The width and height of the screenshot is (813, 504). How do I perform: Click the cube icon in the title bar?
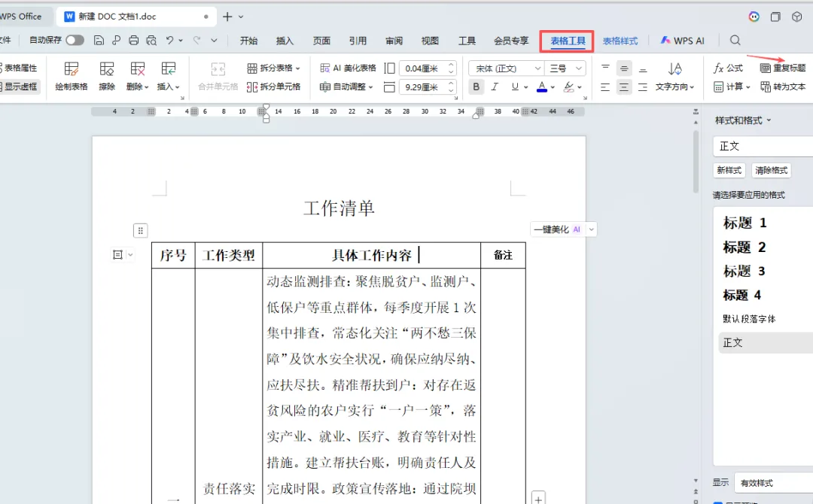(x=797, y=17)
